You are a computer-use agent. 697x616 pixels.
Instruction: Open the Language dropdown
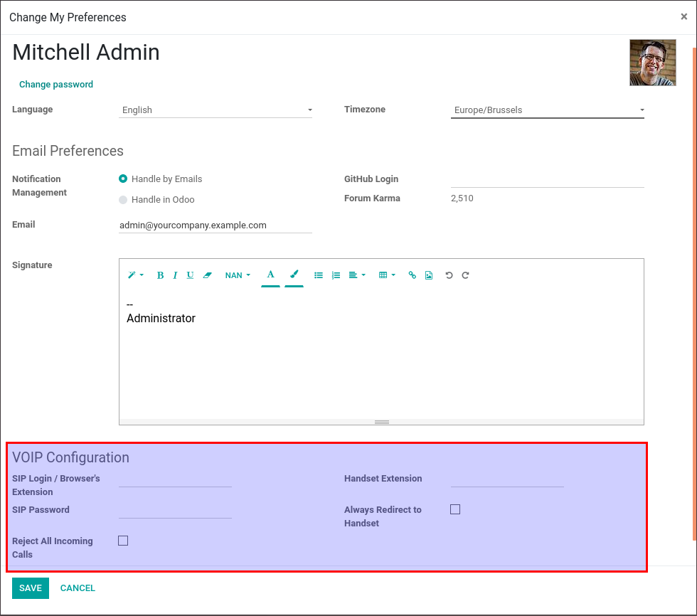coord(216,110)
